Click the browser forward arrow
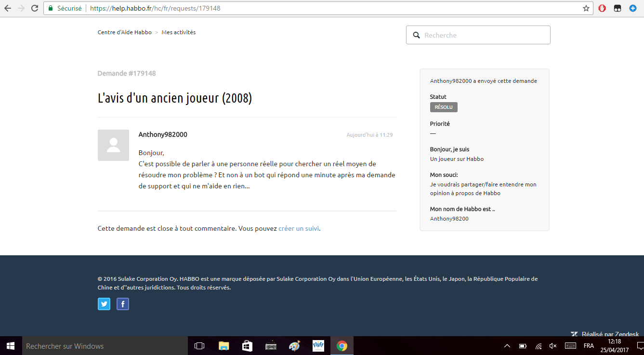This screenshot has width=644, height=355. click(21, 8)
